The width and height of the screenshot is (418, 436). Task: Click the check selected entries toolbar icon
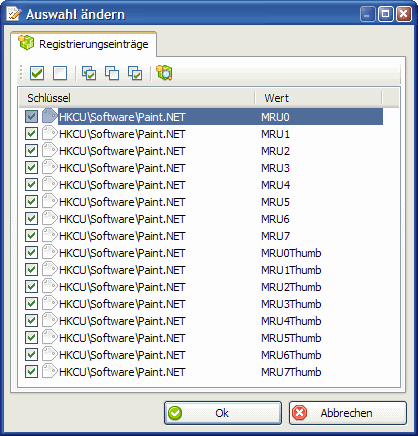tap(89, 73)
